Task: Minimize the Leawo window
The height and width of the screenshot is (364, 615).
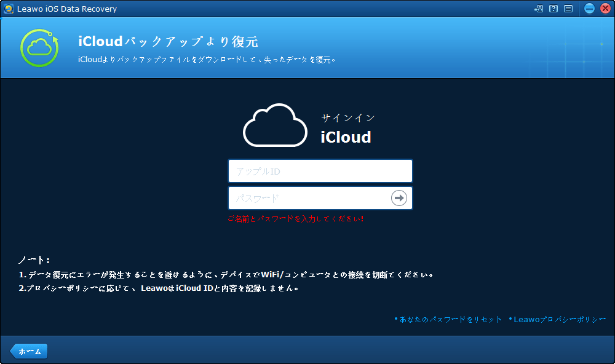Action: 589,9
